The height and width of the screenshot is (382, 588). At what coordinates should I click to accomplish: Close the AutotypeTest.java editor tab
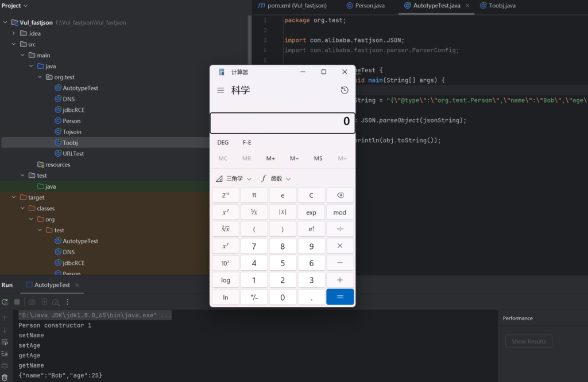[467, 6]
